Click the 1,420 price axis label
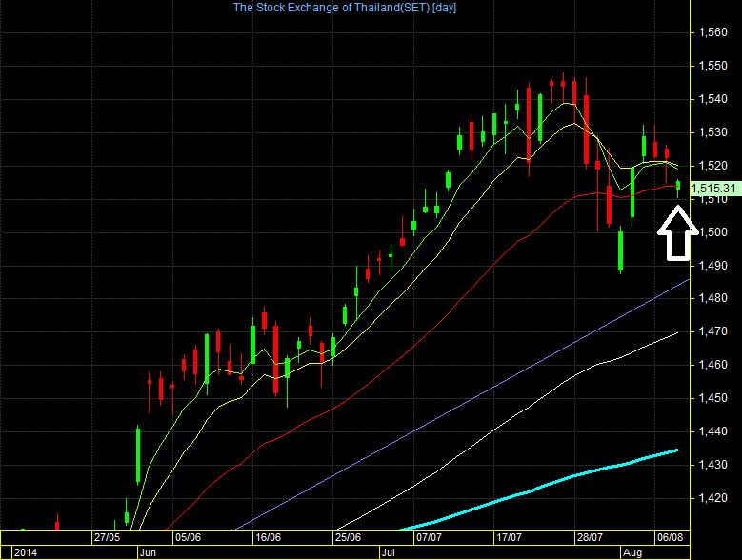Image resolution: width=742 pixels, height=560 pixels. (713, 498)
